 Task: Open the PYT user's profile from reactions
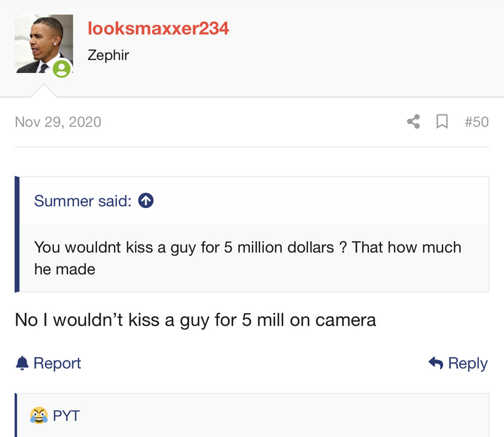pyautogui.click(x=66, y=415)
